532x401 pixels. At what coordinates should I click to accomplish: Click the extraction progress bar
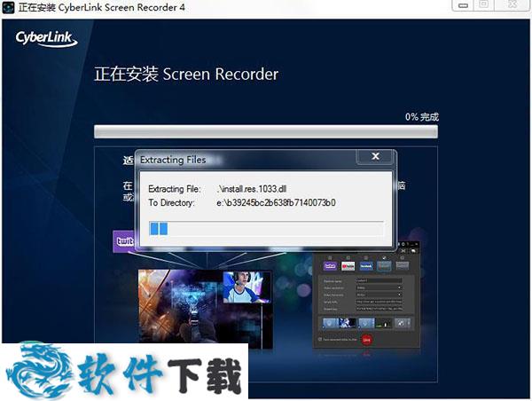[266, 229]
